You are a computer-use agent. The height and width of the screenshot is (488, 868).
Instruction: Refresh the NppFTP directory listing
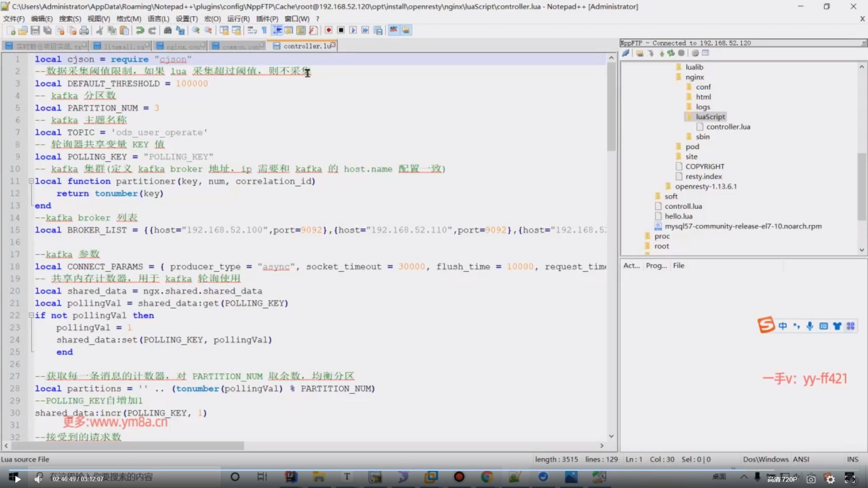click(x=671, y=53)
